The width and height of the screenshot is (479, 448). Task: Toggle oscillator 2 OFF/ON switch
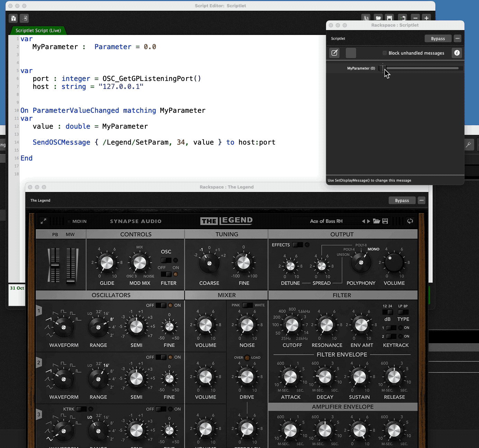click(x=161, y=357)
